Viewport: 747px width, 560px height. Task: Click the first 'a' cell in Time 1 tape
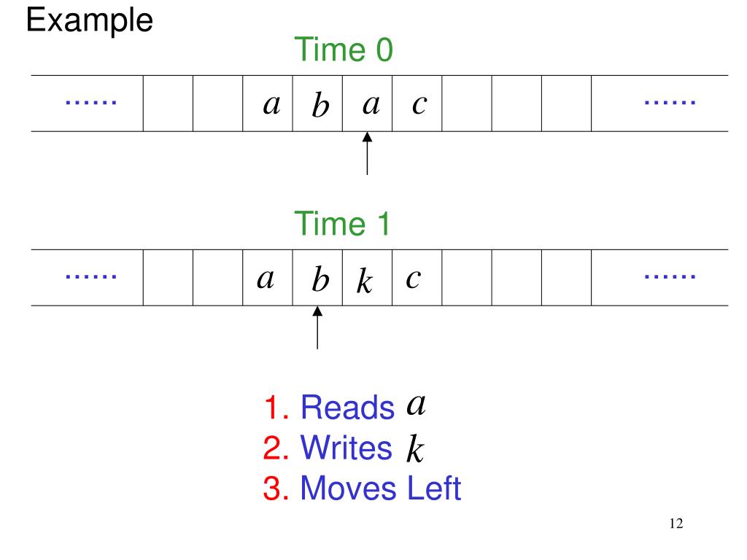click(x=268, y=278)
